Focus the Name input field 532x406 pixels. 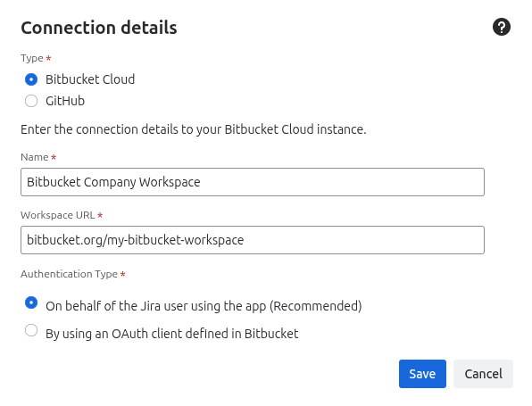point(253,182)
